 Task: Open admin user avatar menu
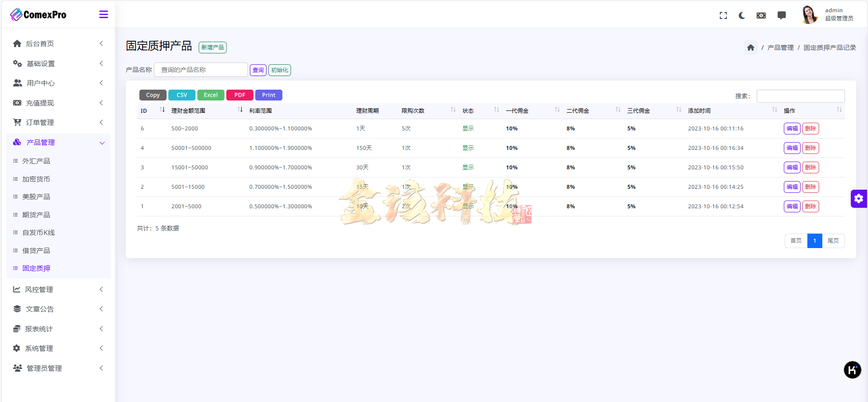click(809, 14)
